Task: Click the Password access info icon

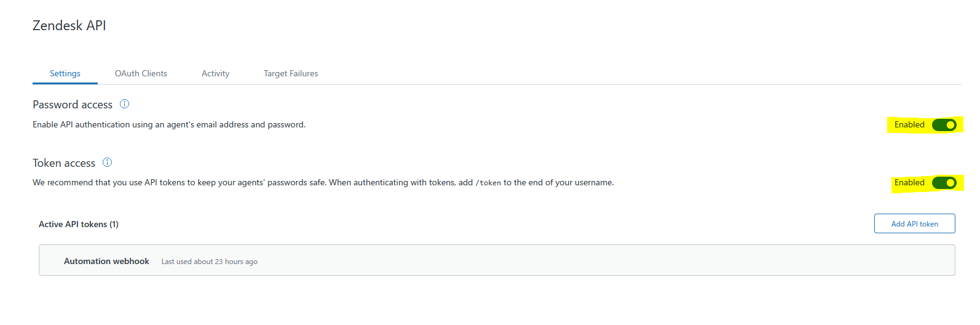Action: click(x=124, y=104)
